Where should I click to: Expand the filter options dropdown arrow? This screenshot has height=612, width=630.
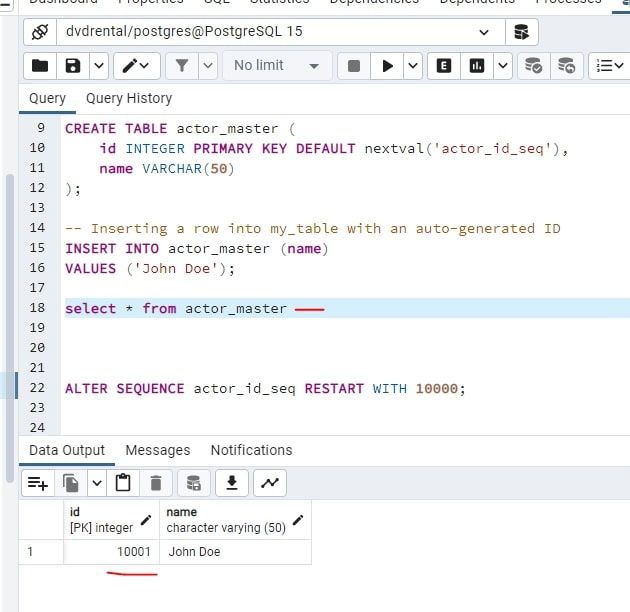[208, 65]
